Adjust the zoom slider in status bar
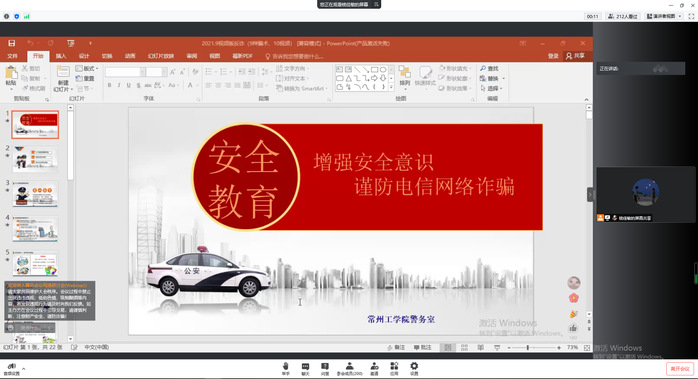The width and height of the screenshot is (698, 379). pyautogui.click(x=528, y=347)
